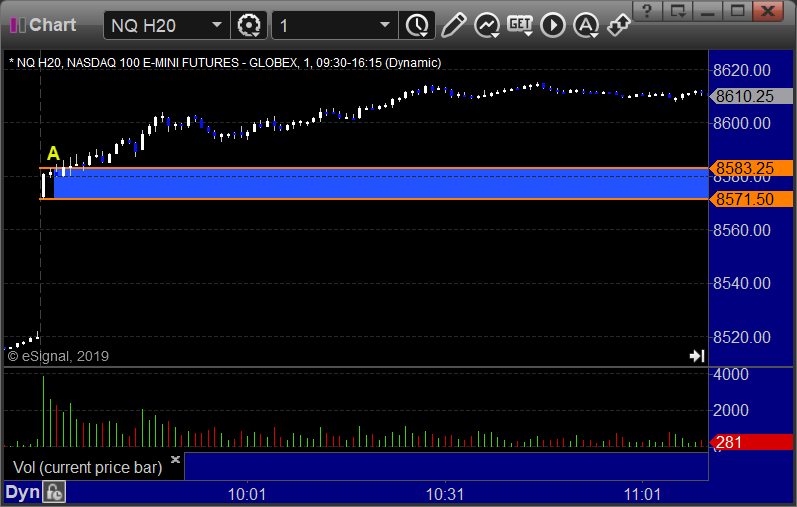
Task: Click the 10:31 time axis label
Action: (x=445, y=494)
